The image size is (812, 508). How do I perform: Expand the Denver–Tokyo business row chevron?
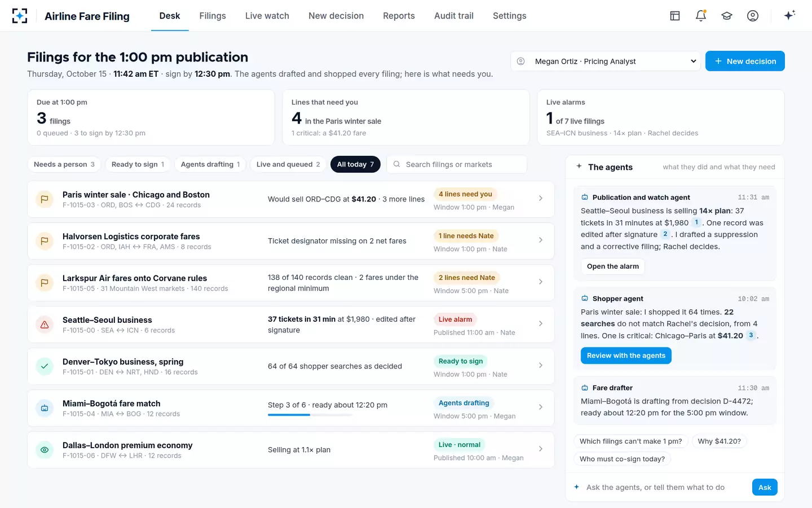(x=541, y=365)
